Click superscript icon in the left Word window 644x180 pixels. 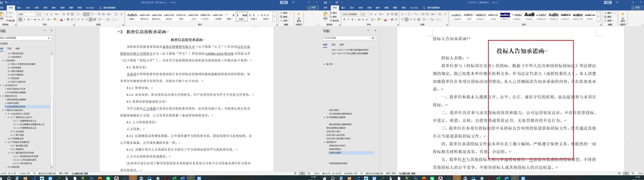point(43,19)
